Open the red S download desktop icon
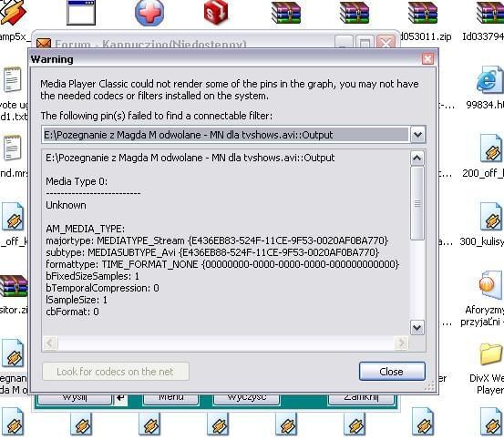 point(216,12)
